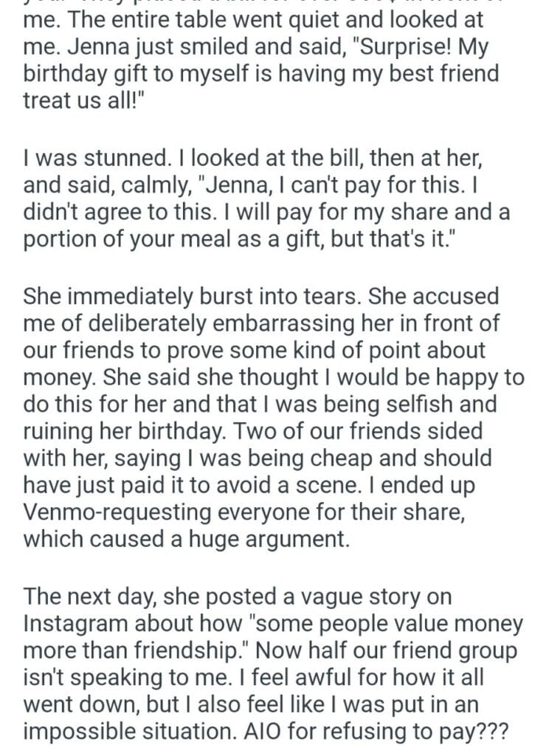Click the word "impossible" in the last line

pos(88,730)
